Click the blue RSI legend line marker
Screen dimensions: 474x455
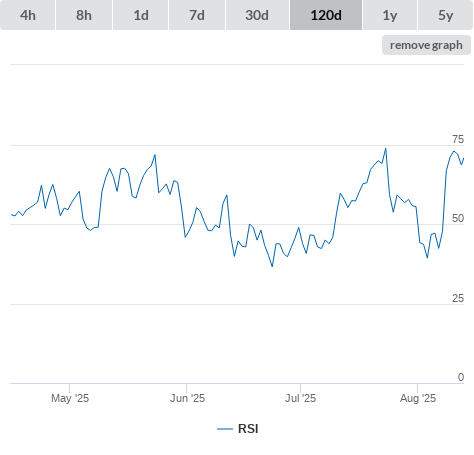[225, 429]
